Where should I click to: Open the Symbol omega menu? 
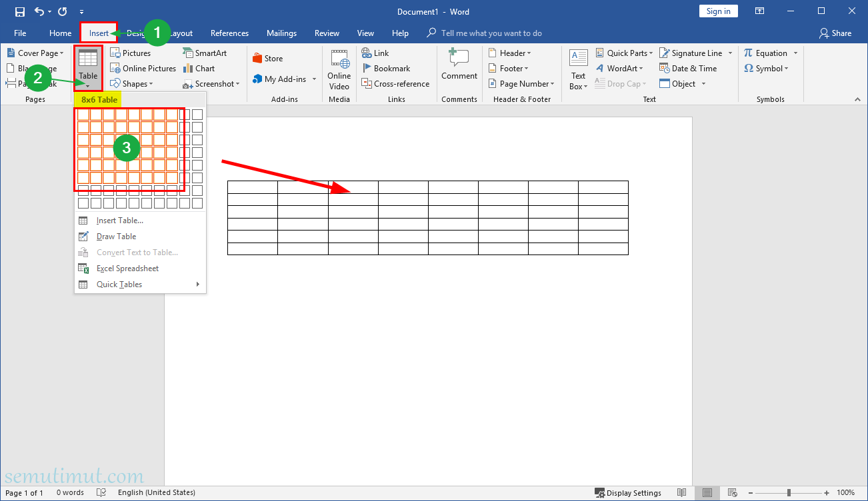tap(767, 69)
